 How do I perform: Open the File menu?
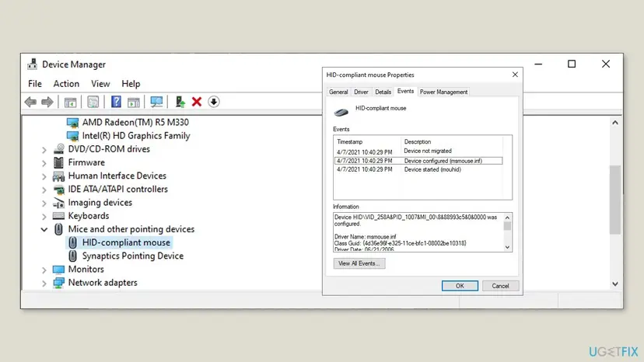tap(35, 84)
